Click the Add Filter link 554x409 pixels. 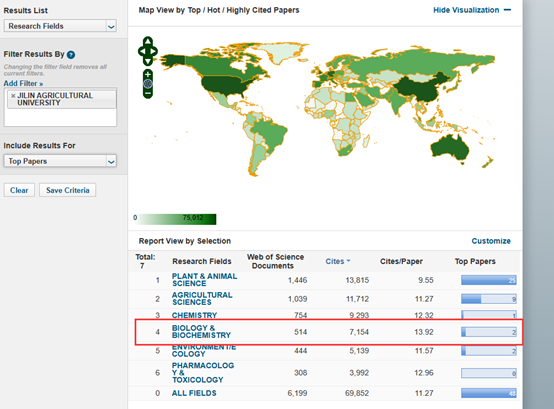coord(23,84)
